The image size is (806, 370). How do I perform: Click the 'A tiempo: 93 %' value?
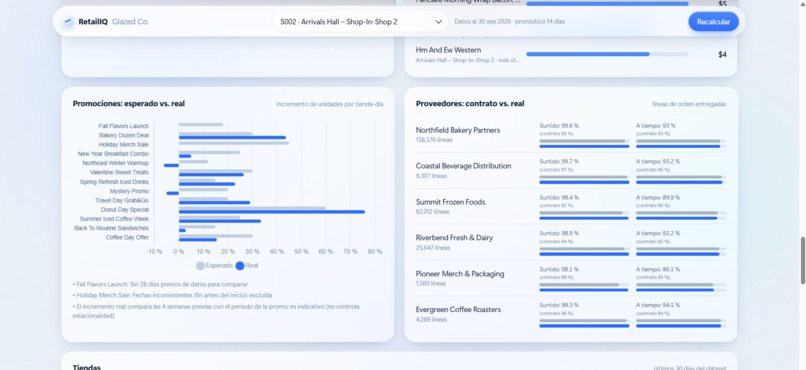(655, 125)
